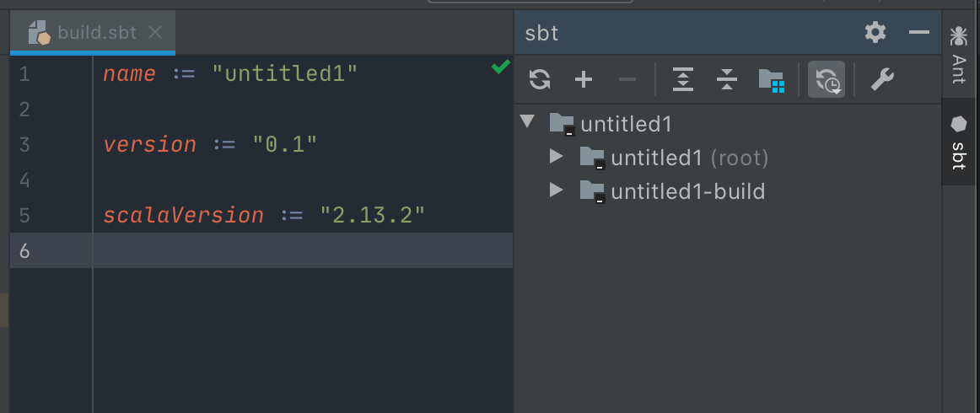Click the scalaVersion keyword in editor
The image size is (980, 413).
(x=183, y=215)
